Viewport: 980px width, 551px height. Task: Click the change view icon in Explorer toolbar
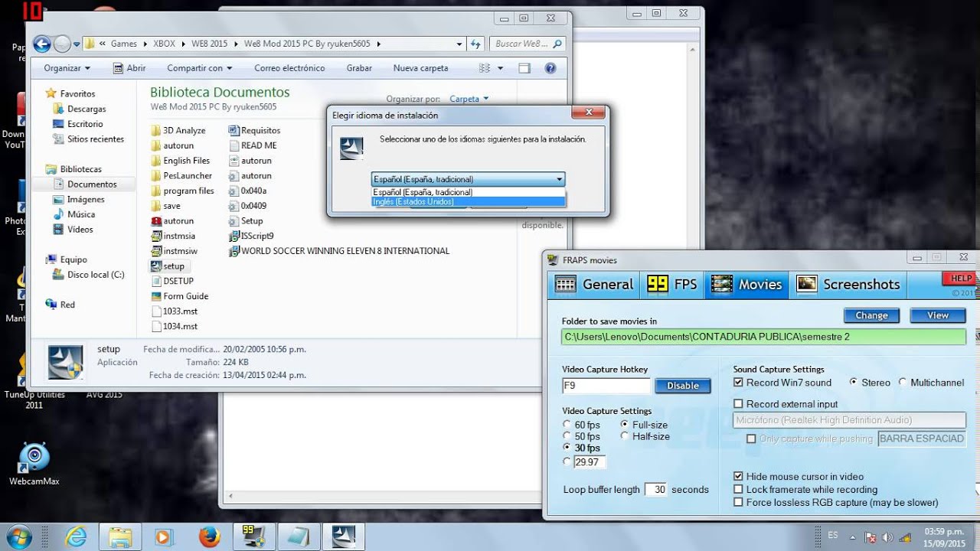pos(484,68)
